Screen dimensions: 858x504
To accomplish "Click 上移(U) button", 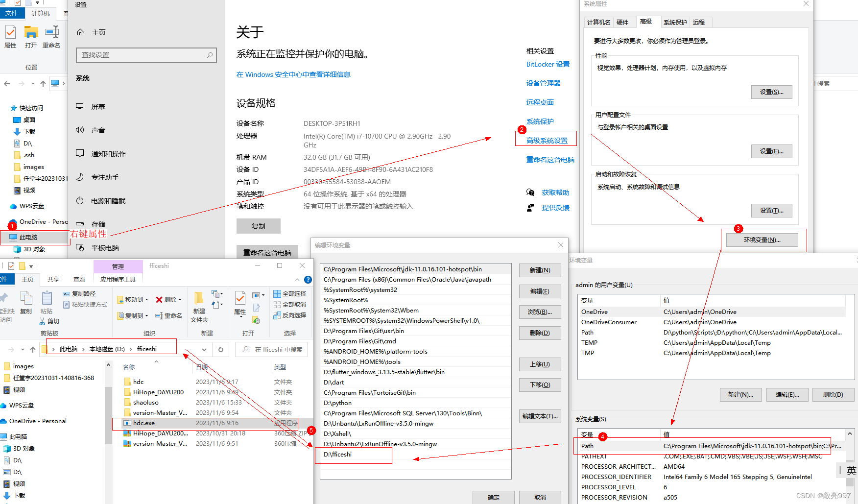I will 540,364.
